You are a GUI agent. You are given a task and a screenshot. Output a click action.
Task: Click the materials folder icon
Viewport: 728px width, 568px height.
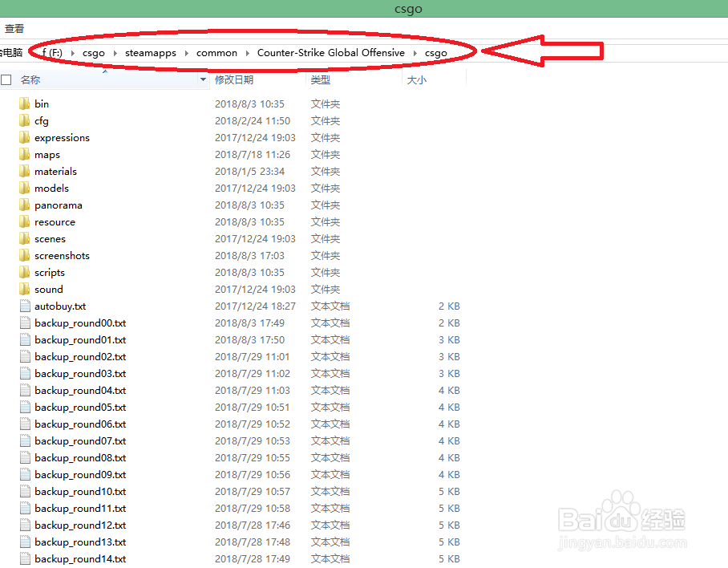click(25, 172)
